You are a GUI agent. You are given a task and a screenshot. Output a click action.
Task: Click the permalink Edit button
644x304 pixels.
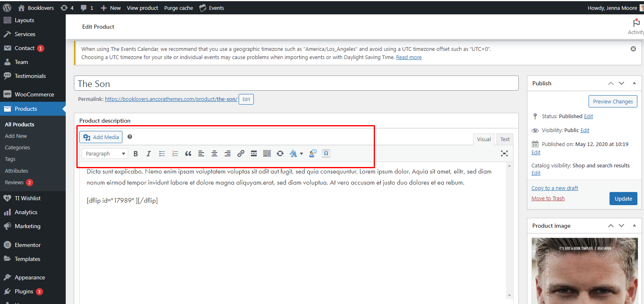[x=246, y=99]
